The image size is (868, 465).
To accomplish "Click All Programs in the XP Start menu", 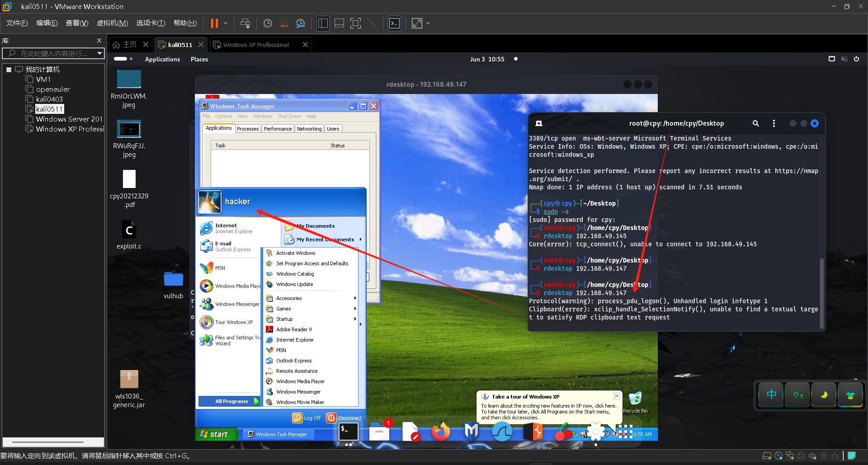I will pyautogui.click(x=229, y=401).
